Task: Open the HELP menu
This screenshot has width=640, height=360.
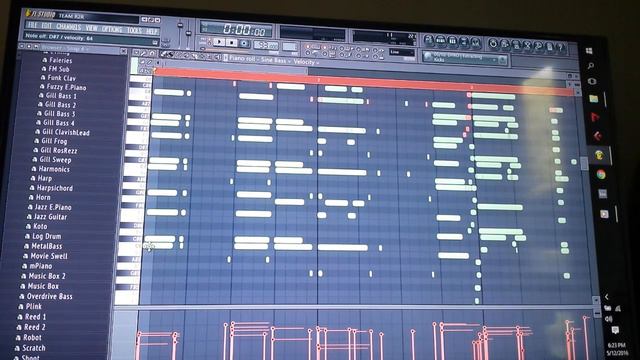Action: [152, 31]
